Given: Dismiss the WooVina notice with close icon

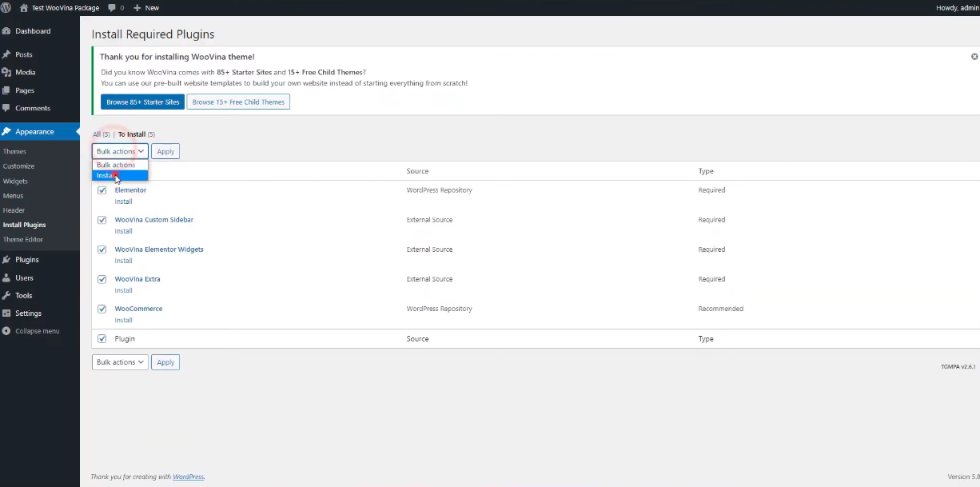Looking at the screenshot, I should click(974, 57).
